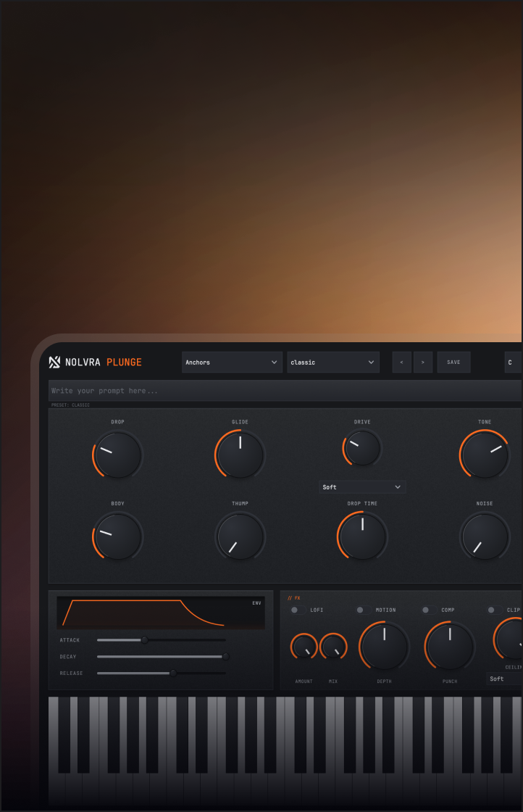Click the '// FX' section label
Screen dimensions: 523x812
(x=294, y=598)
